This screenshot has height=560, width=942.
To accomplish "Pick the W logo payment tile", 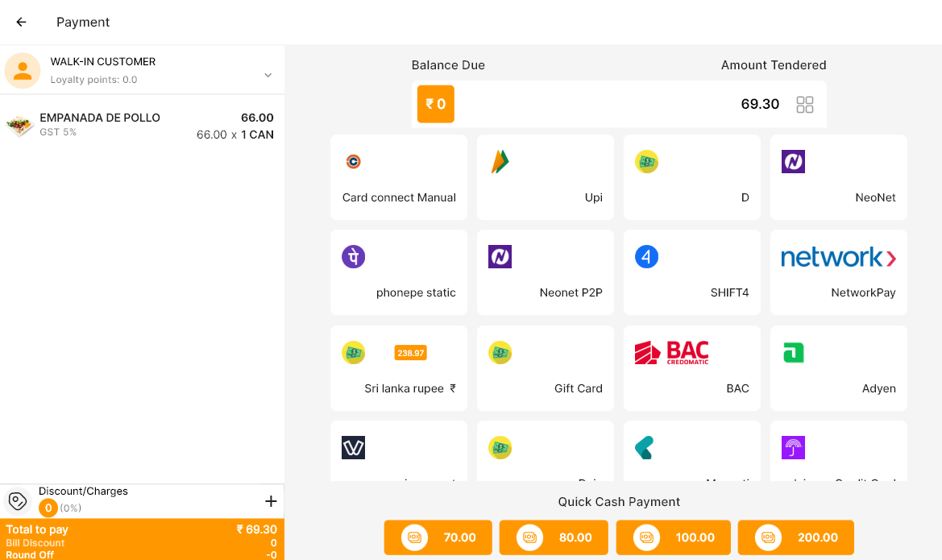I will tap(353, 448).
